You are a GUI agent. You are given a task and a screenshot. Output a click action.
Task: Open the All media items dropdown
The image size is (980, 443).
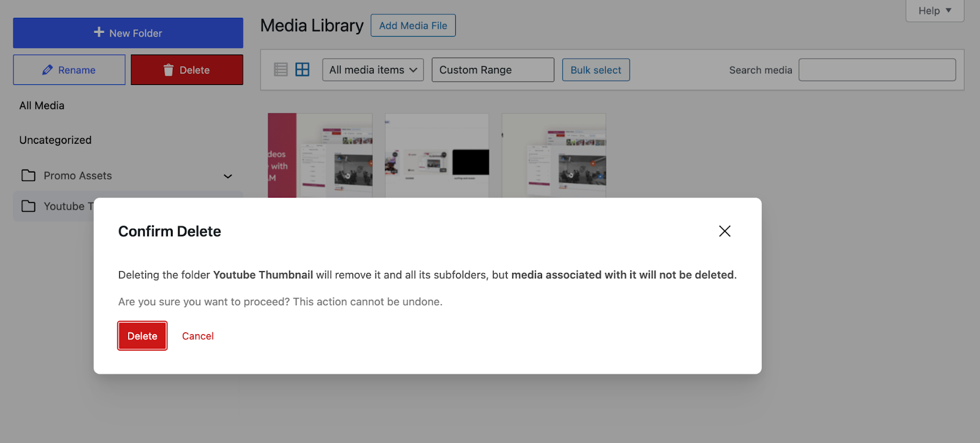coord(372,70)
